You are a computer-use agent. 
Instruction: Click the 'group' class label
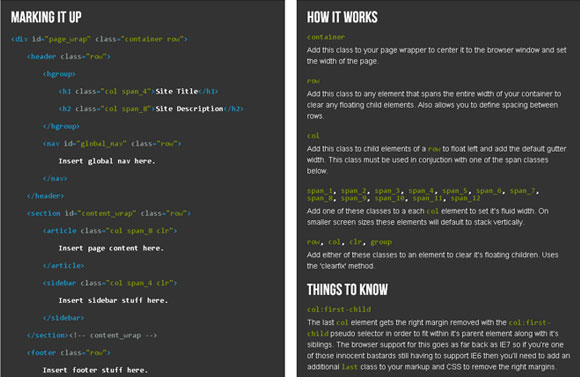[381, 242]
